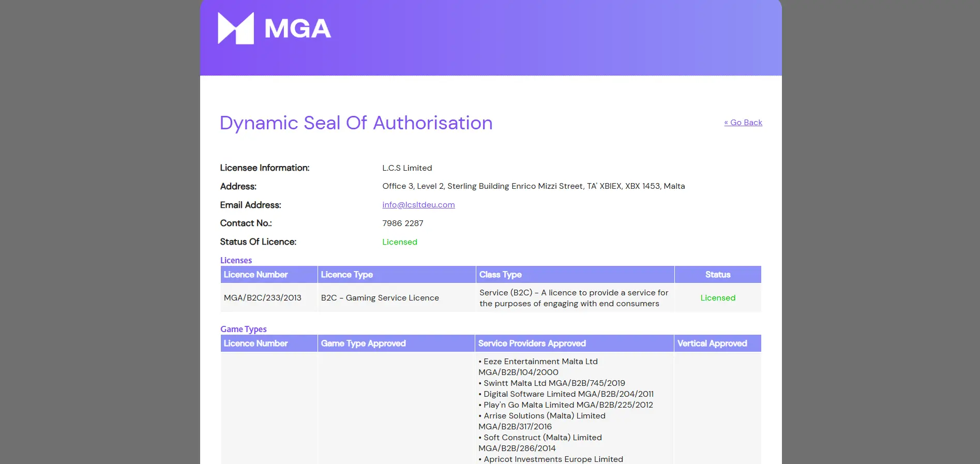The image size is (980, 464).
Task: Click the Licence Type column header
Action: 346,275
